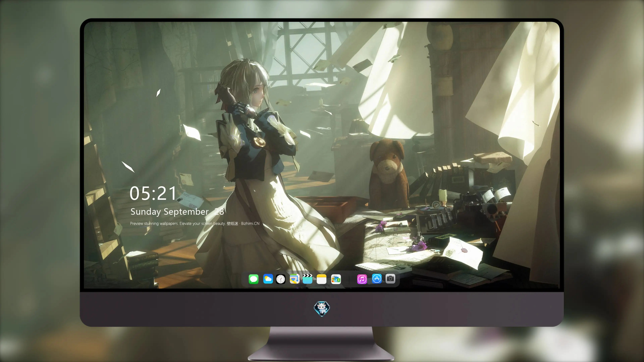Open the photo collage app icon
Viewport: 644px width, 362px height.
point(336,279)
